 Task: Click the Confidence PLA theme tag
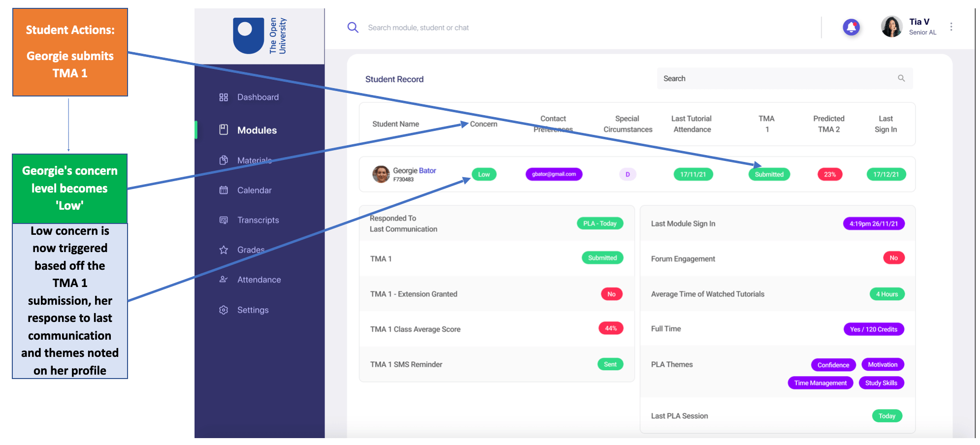click(x=833, y=365)
